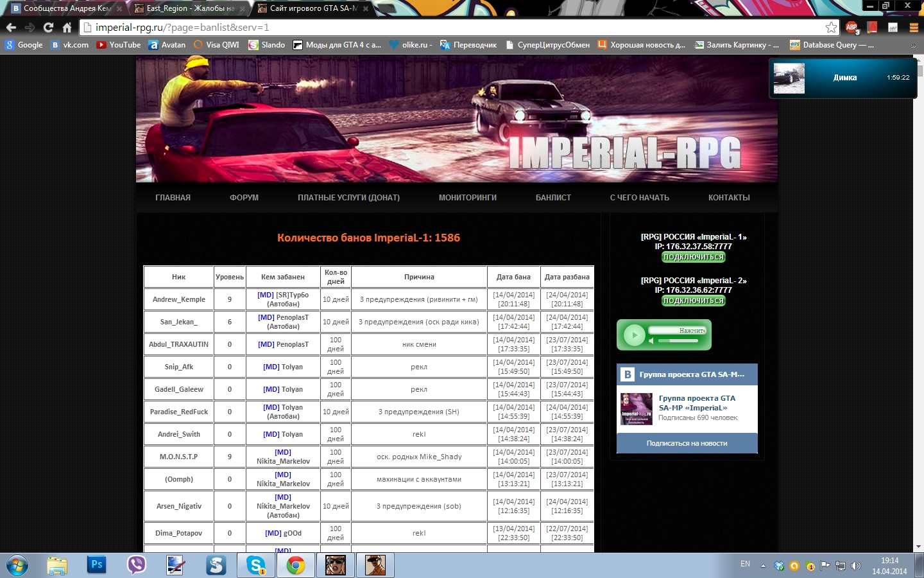Show hidden tray icons arrow

(763, 566)
